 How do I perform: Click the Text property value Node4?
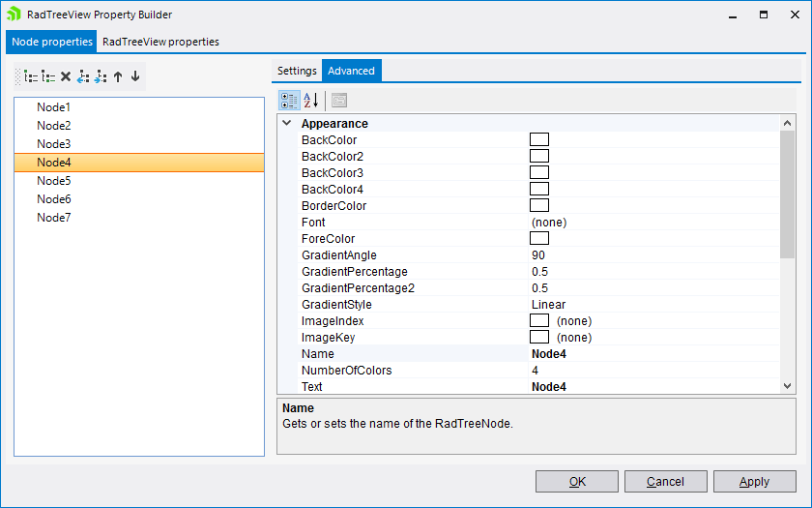(x=653, y=387)
